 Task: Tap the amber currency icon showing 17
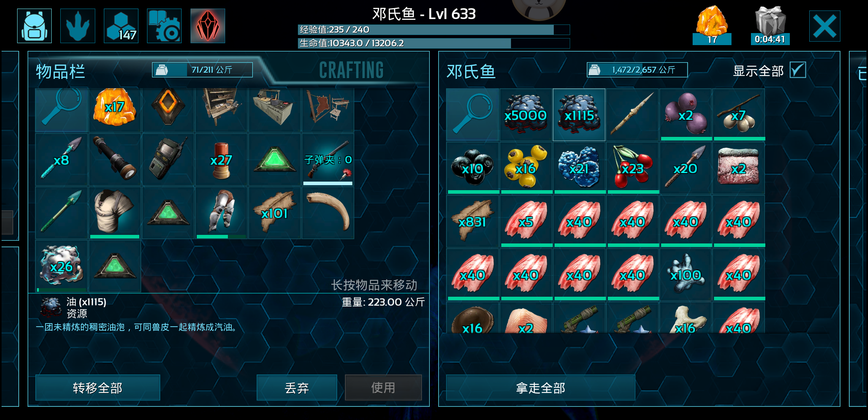[712, 25]
